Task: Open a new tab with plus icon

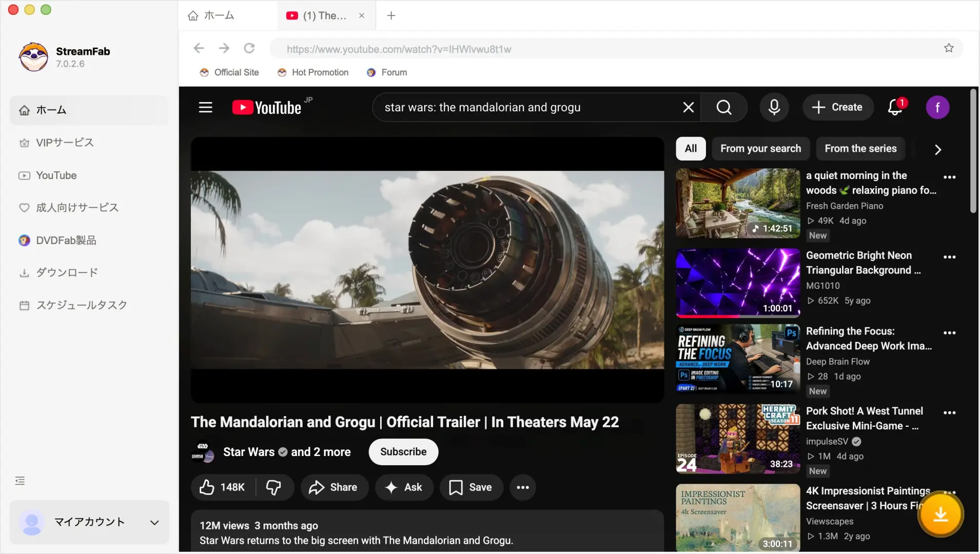Action: tap(391, 15)
